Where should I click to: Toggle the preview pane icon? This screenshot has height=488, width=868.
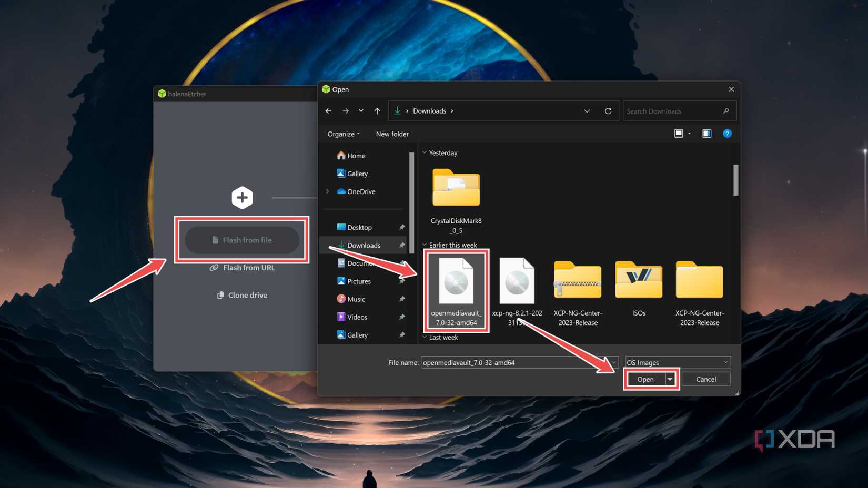(x=706, y=134)
